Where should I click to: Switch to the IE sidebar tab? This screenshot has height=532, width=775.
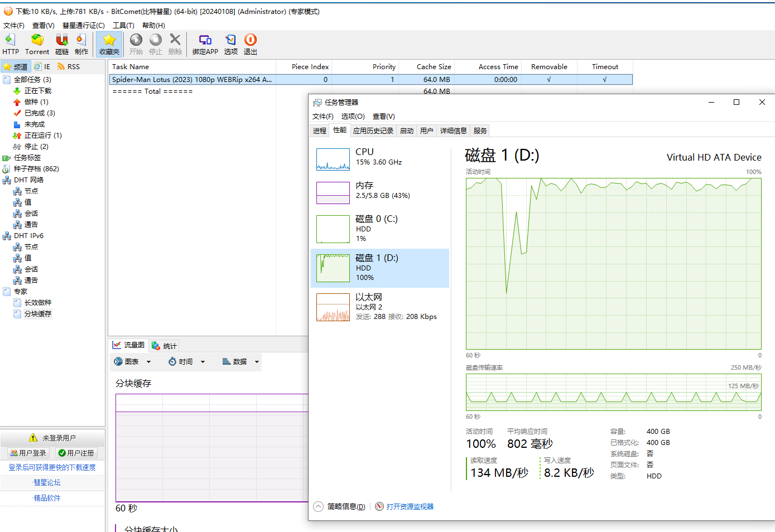42,66
